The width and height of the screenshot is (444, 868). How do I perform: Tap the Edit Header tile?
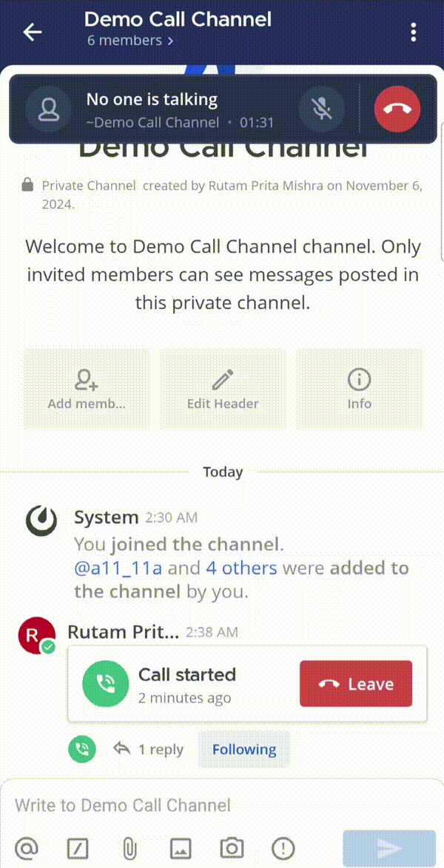coord(223,390)
